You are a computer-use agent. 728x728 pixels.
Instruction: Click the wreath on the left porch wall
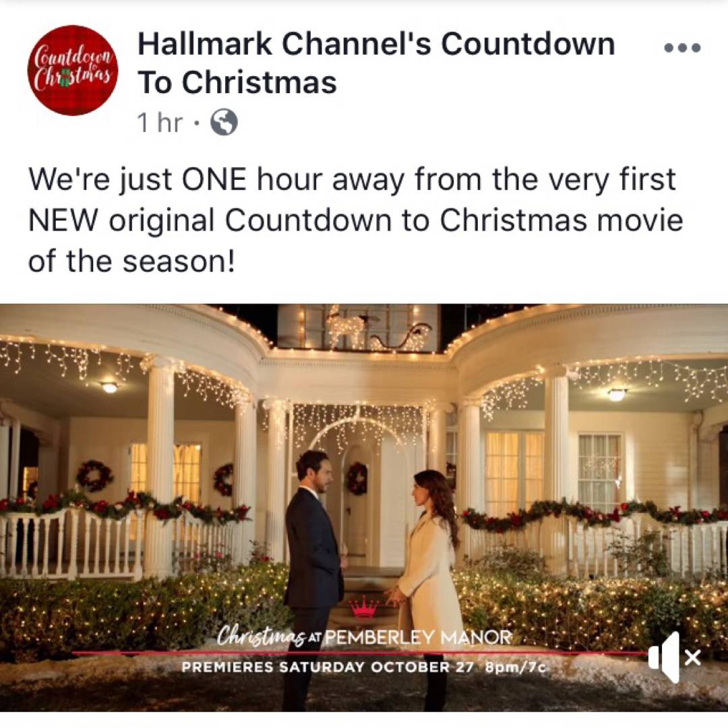pos(94,475)
